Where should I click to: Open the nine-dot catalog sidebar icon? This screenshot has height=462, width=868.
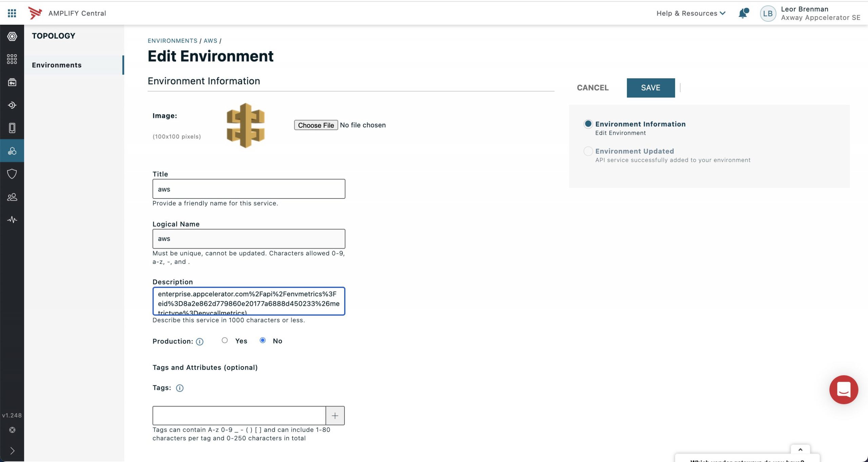click(12, 59)
